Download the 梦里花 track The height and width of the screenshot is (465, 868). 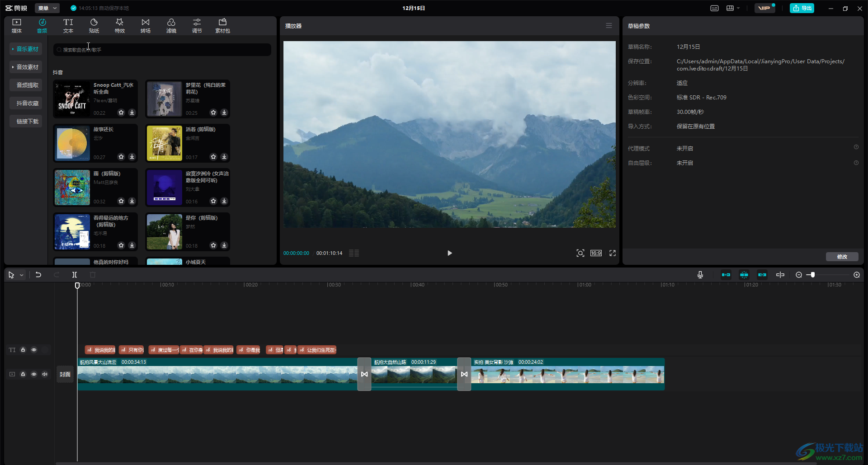click(x=224, y=113)
